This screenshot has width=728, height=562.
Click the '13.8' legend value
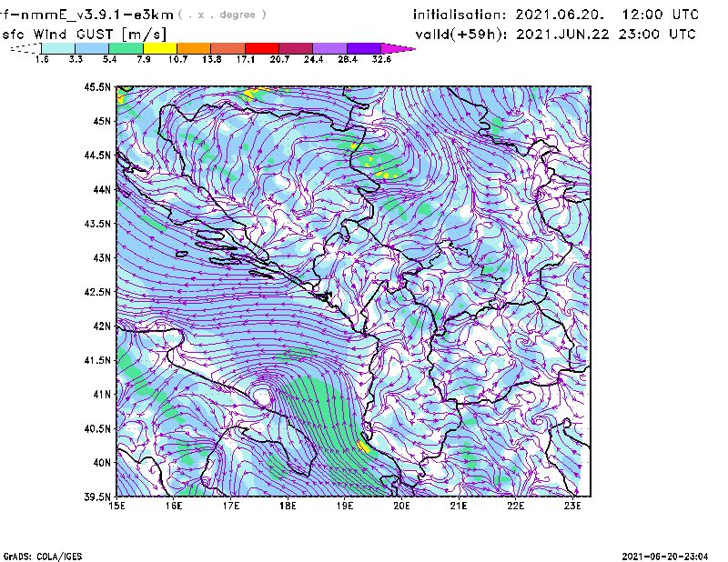pyautogui.click(x=212, y=59)
